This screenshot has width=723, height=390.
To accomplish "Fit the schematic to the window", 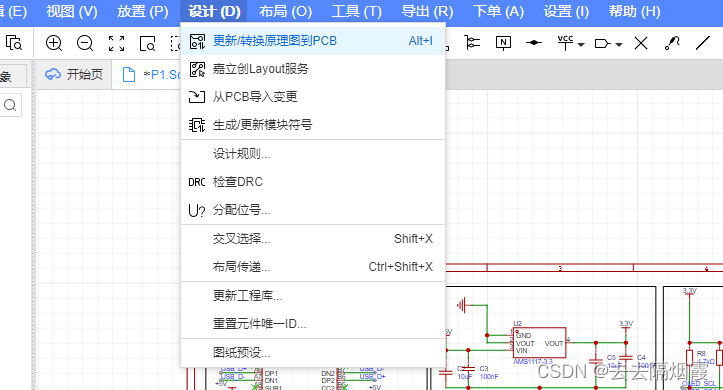I will pos(116,43).
